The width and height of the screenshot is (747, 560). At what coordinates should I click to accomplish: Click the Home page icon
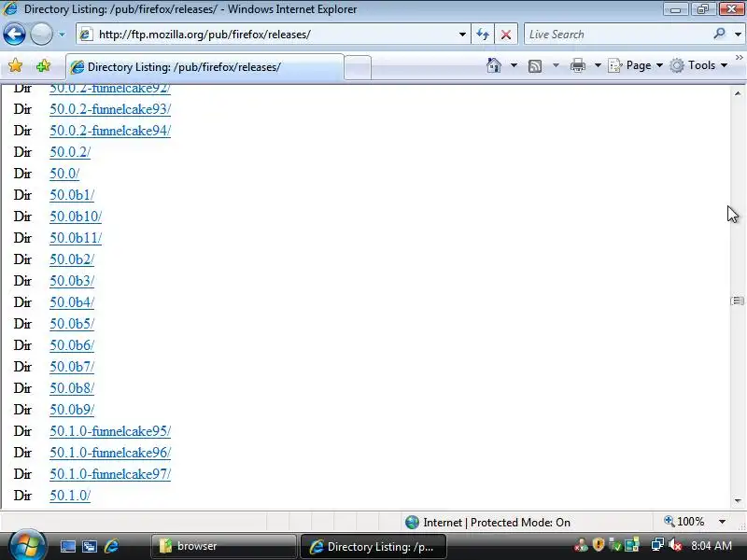(x=494, y=65)
